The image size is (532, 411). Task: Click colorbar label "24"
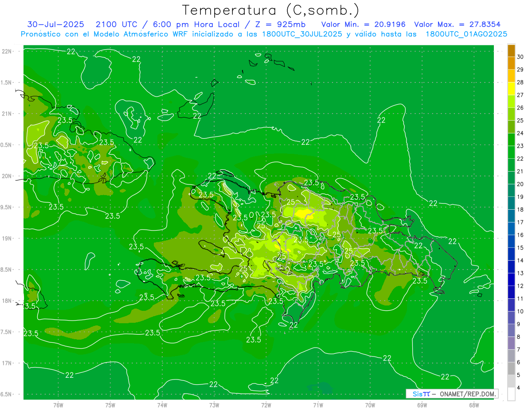520,133
